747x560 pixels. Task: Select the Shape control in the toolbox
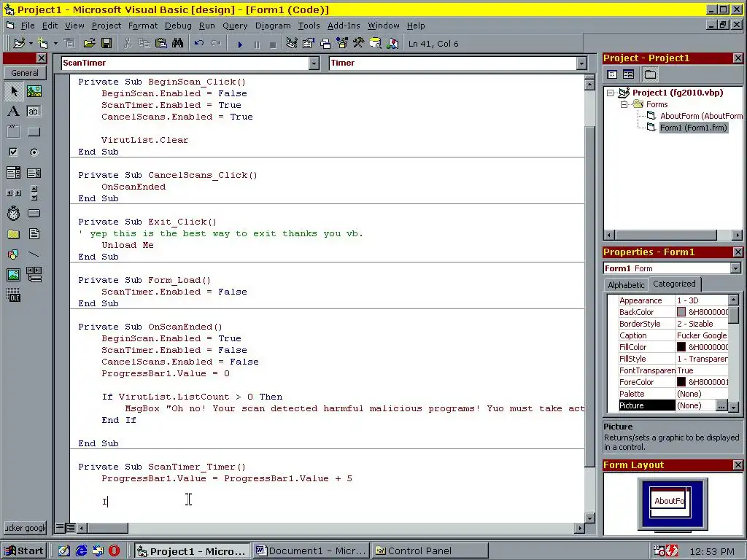click(14, 254)
